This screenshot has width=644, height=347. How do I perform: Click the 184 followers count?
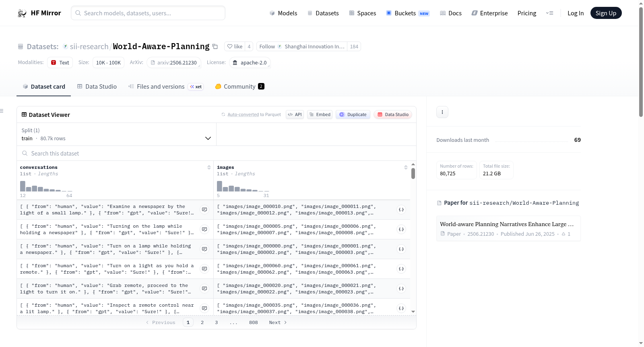[x=354, y=47]
